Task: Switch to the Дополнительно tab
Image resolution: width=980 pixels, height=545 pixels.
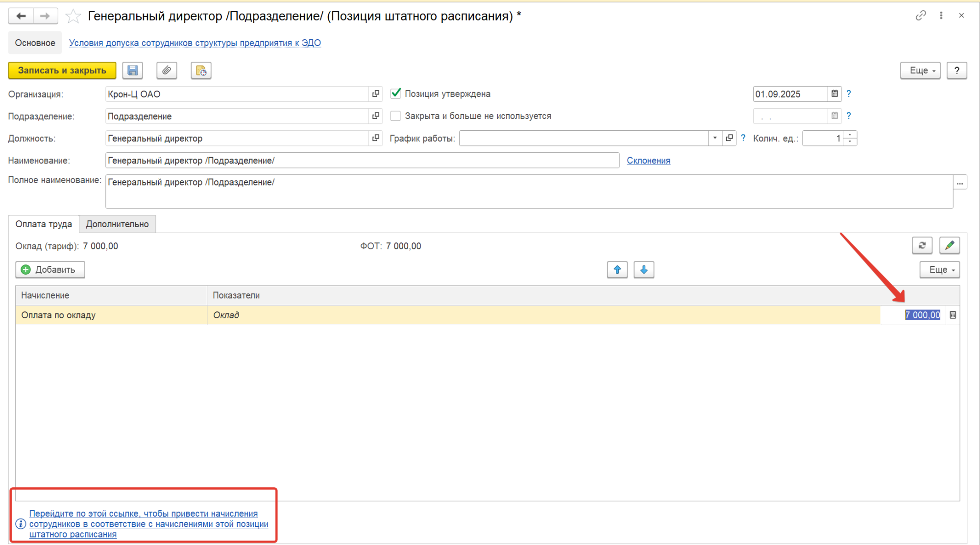Action: pos(117,224)
